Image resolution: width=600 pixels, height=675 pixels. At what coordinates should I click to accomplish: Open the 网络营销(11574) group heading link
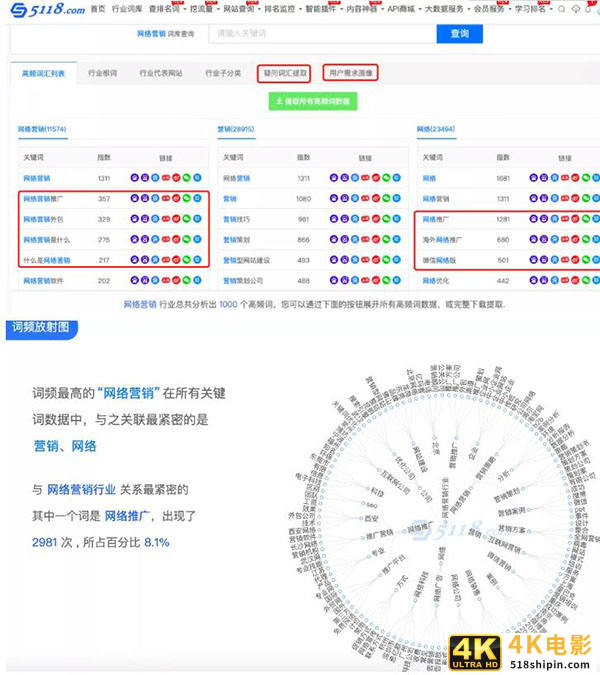coord(42,129)
